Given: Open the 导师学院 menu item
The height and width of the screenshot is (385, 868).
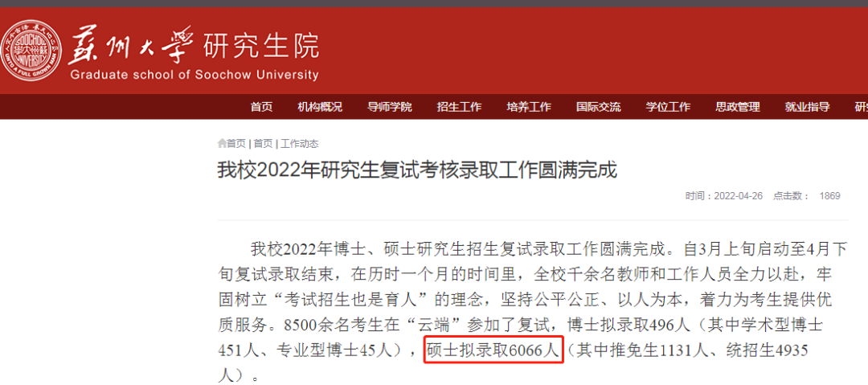Looking at the screenshot, I should (x=390, y=107).
